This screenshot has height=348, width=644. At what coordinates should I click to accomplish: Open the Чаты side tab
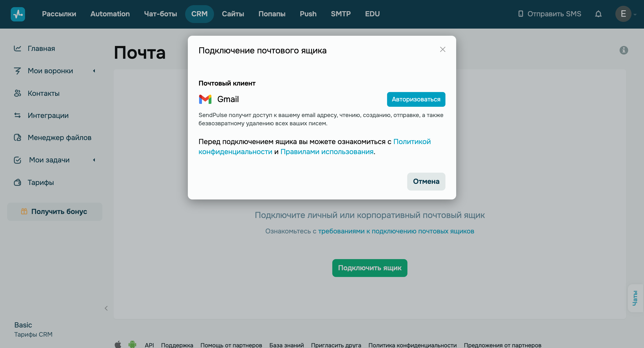(635, 298)
